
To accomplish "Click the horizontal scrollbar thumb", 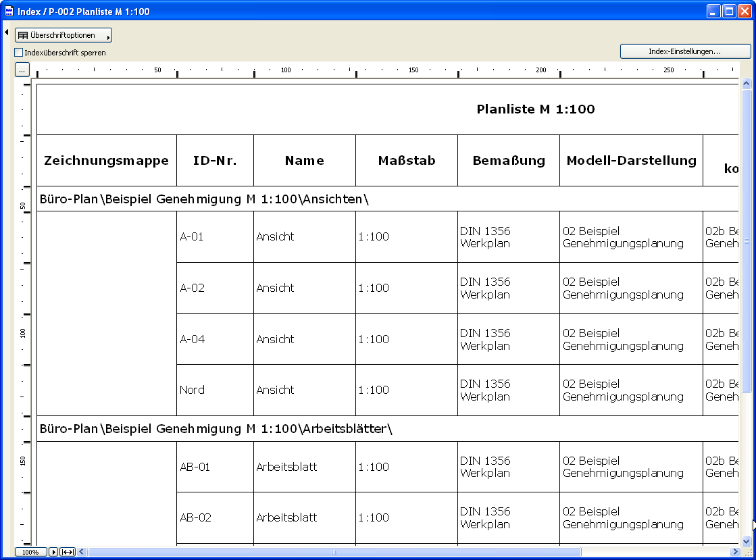I will (x=334, y=552).
